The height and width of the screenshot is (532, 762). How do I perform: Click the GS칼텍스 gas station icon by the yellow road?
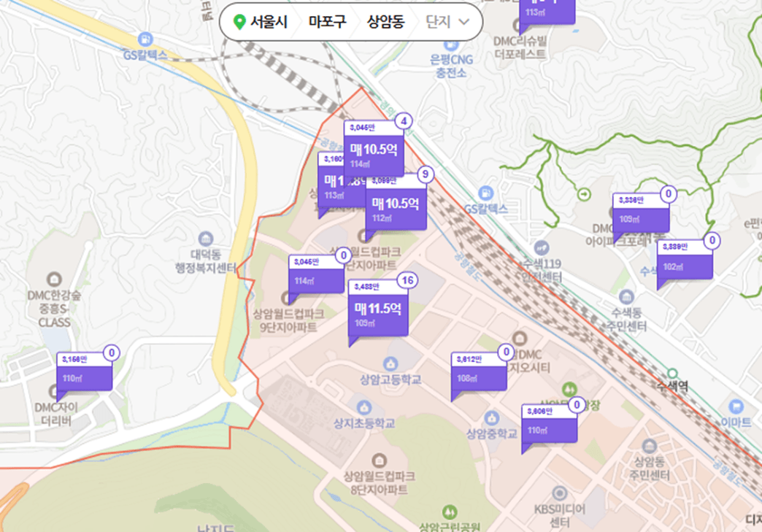[145, 39]
